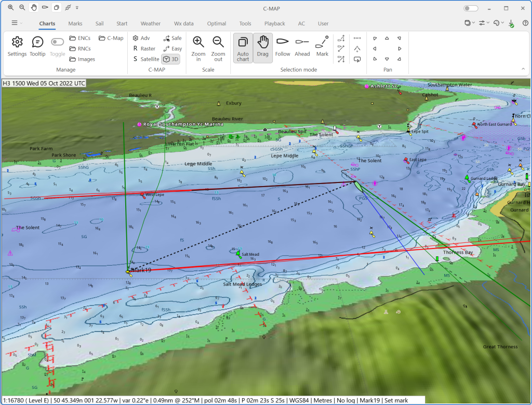Collapse the ribbon with the chevron
Image resolution: width=532 pixels, height=405 pixels.
click(x=523, y=69)
